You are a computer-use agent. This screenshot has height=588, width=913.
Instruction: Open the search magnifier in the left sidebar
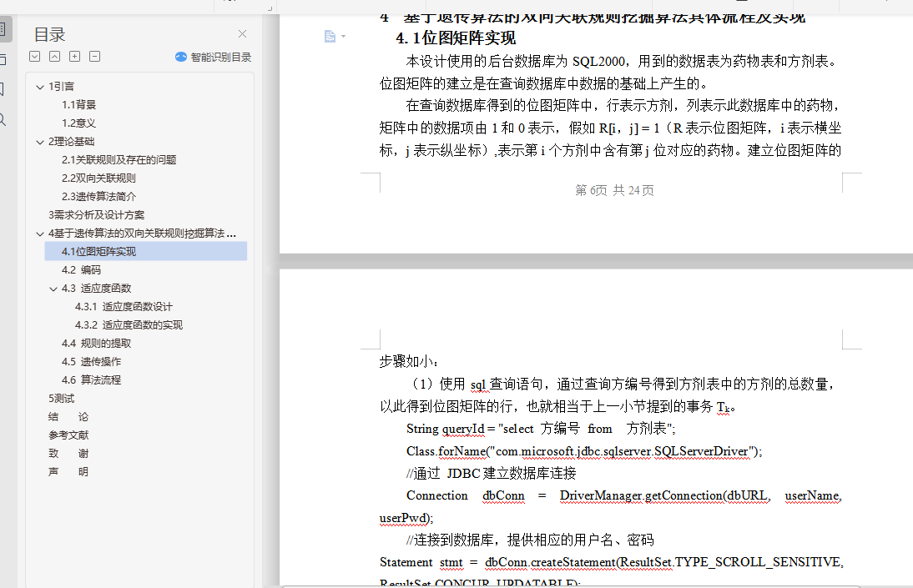point(3,120)
